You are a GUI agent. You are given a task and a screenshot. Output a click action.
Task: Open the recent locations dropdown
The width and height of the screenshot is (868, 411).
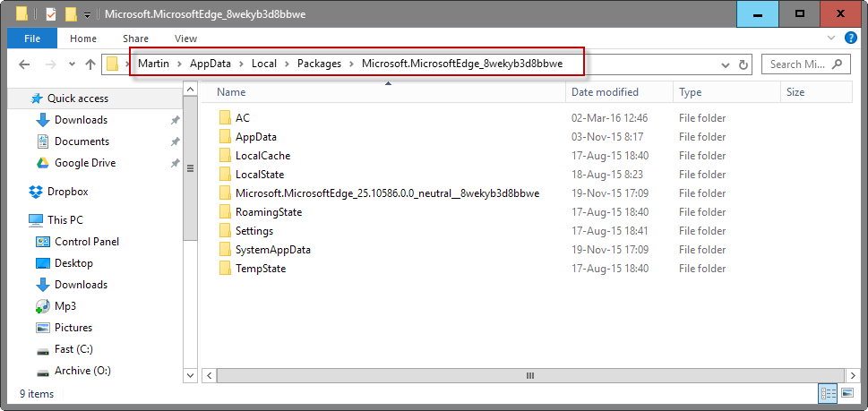point(72,64)
